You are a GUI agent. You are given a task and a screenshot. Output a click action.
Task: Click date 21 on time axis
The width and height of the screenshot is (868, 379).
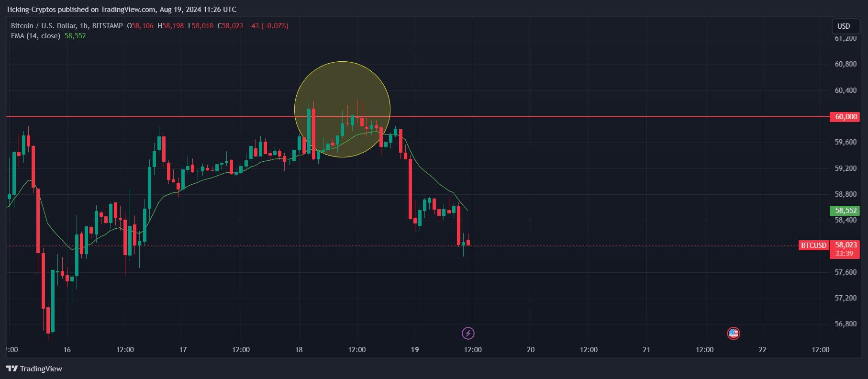646,350
